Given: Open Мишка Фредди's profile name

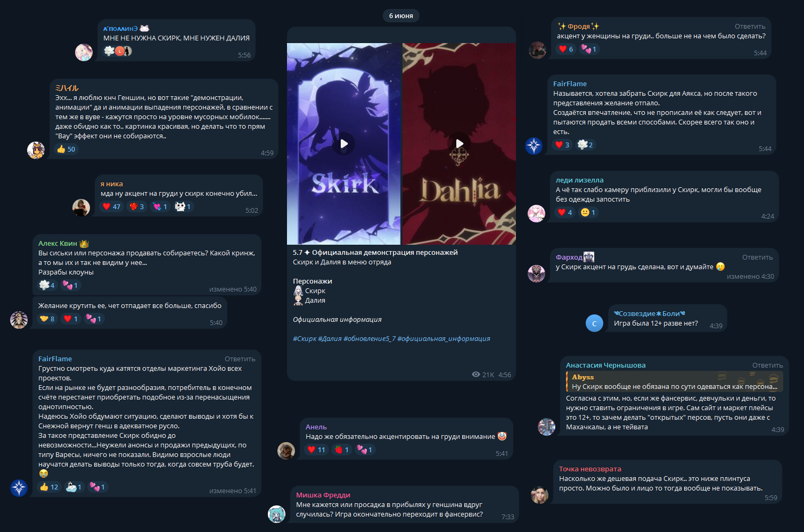Looking at the screenshot, I should pos(323,495).
